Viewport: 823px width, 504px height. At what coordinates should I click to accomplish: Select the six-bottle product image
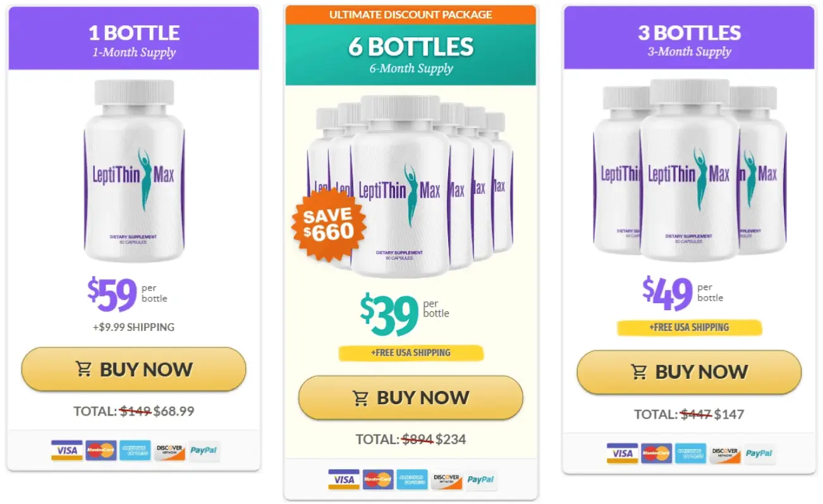coord(410,186)
